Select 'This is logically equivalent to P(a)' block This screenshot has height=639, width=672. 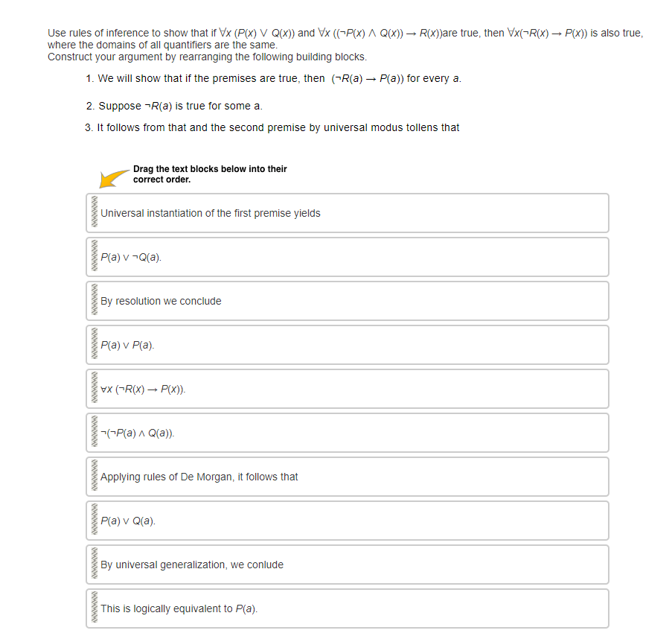coord(348,608)
